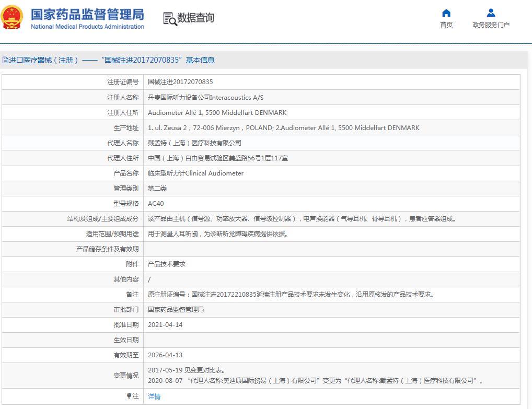
Task: Click the 代理人住所 row label
Action: [x=123, y=158]
